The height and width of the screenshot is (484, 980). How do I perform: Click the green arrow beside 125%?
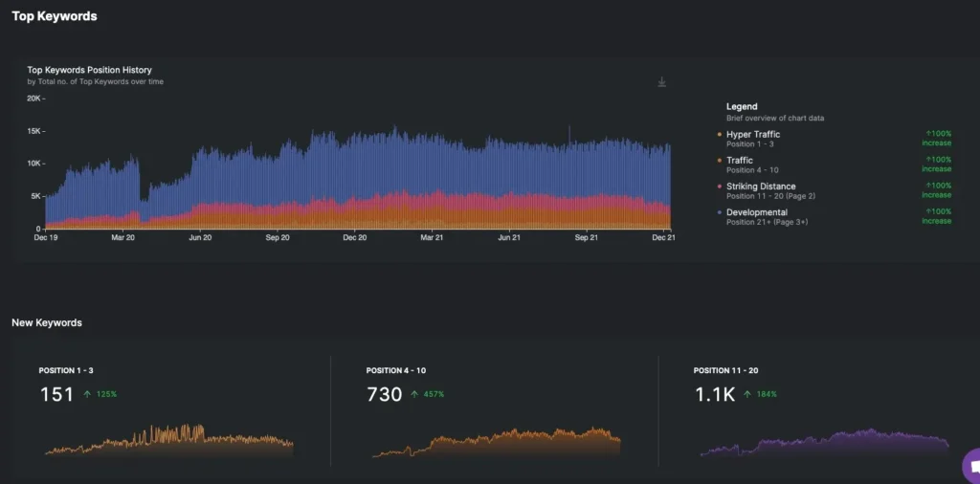(x=87, y=394)
